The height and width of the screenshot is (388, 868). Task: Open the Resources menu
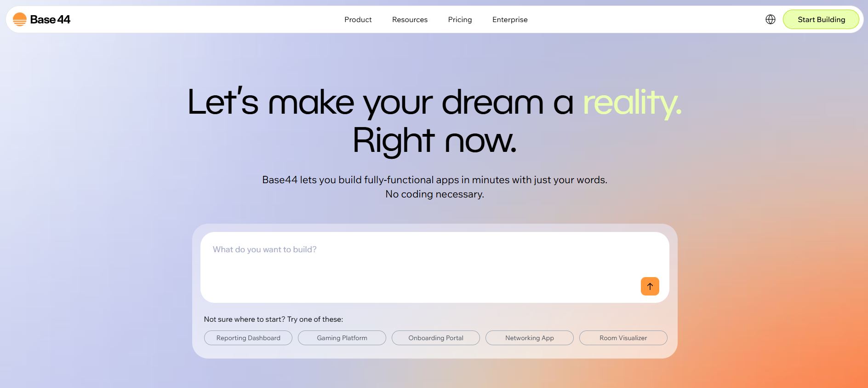tap(410, 19)
